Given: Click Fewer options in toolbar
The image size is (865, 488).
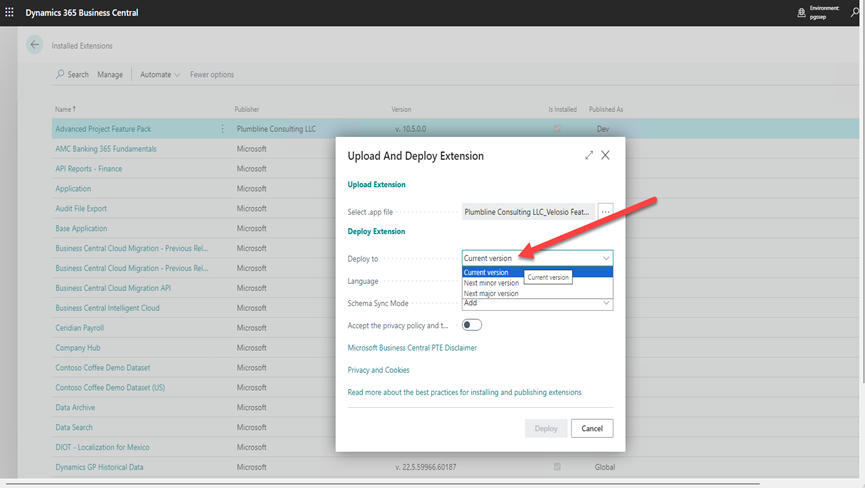Looking at the screenshot, I should pos(212,74).
